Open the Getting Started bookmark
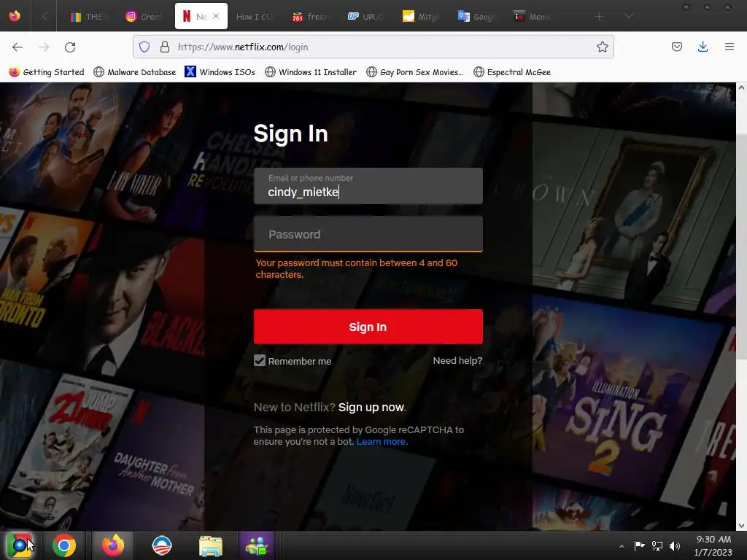The image size is (747, 560). point(47,72)
